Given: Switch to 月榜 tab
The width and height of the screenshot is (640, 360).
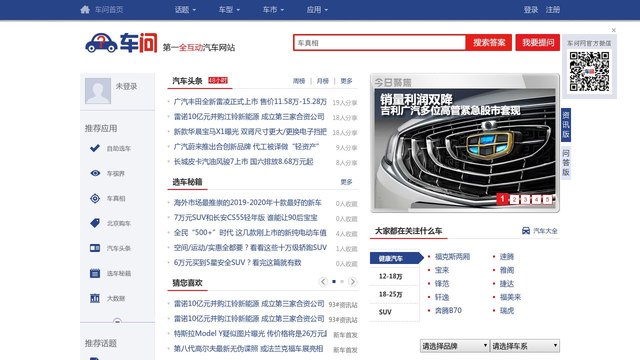Looking at the screenshot, I should pyautogui.click(x=322, y=81).
